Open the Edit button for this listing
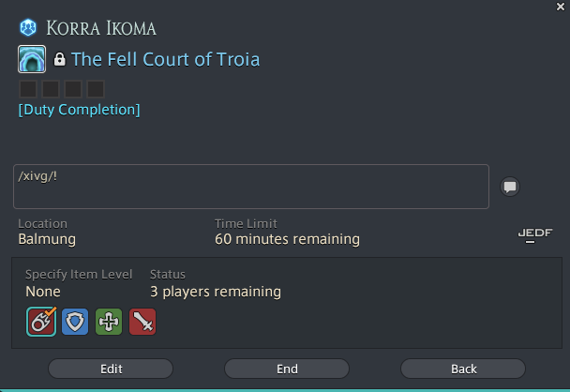Screen dimensions: 570x392 coord(111,369)
